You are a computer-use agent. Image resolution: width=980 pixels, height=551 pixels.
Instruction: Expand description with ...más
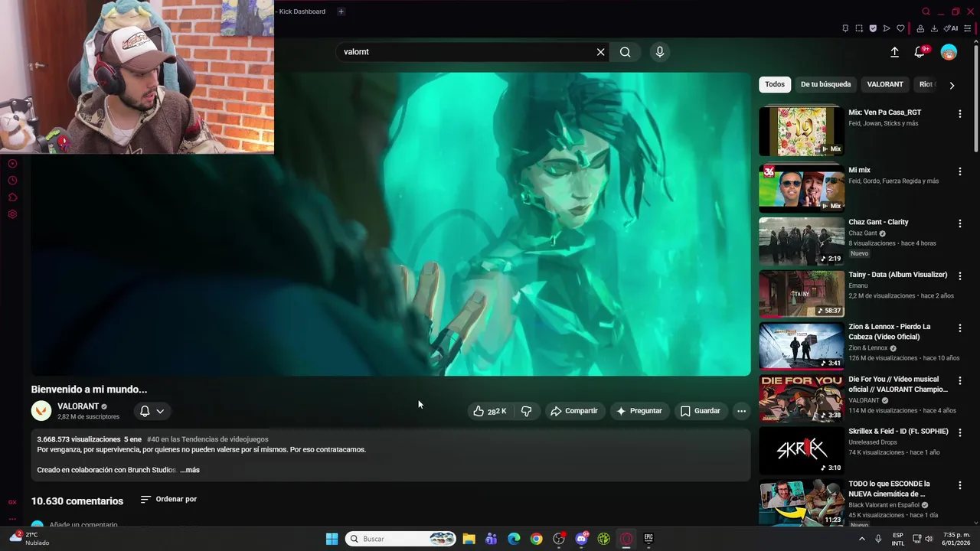click(190, 470)
